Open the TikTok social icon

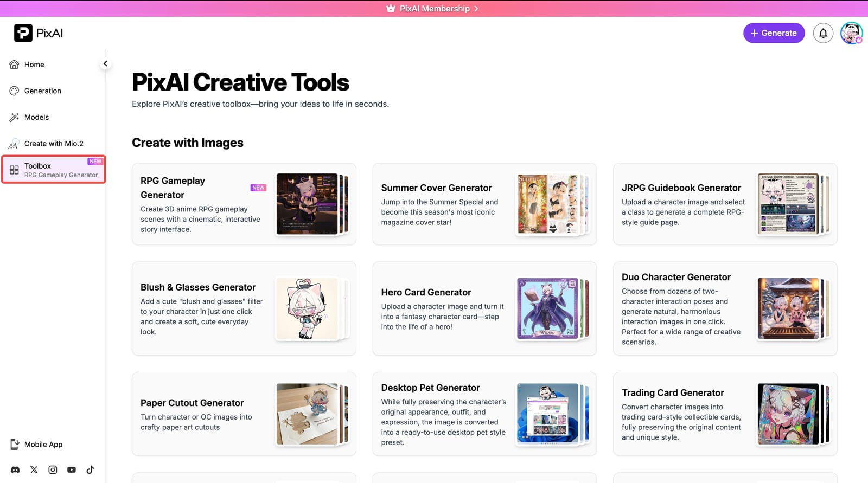coord(90,470)
